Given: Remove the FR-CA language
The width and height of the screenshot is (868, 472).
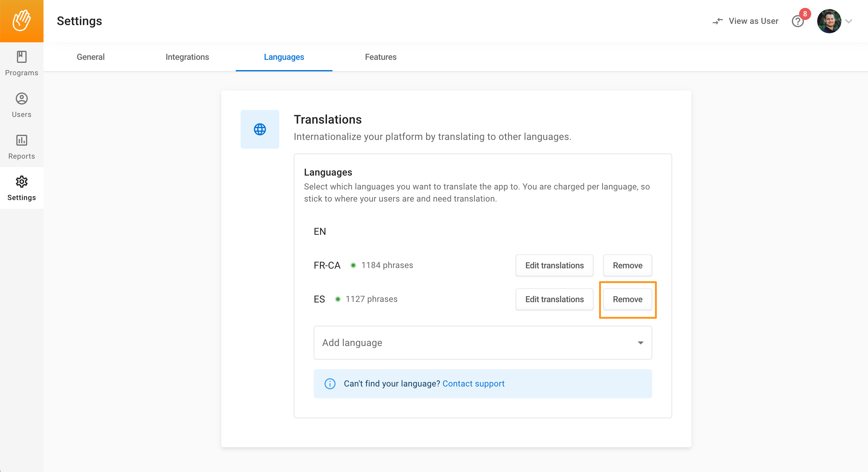Looking at the screenshot, I should [627, 266].
